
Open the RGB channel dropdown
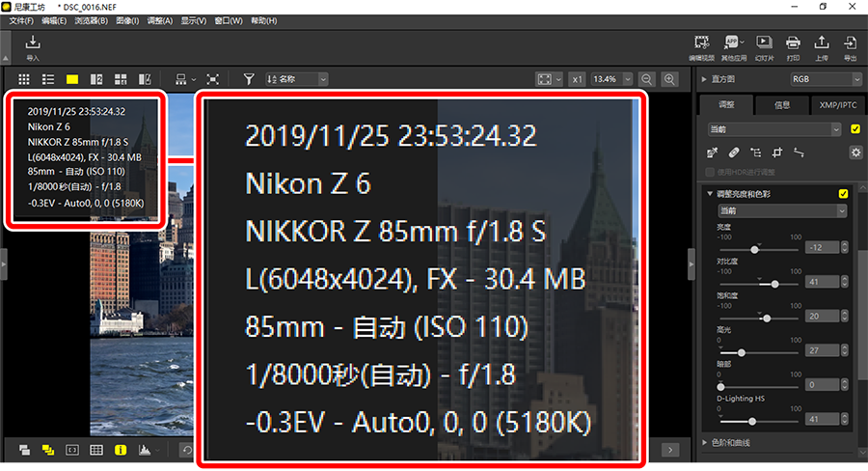pyautogui.click(x=826, y=79)
